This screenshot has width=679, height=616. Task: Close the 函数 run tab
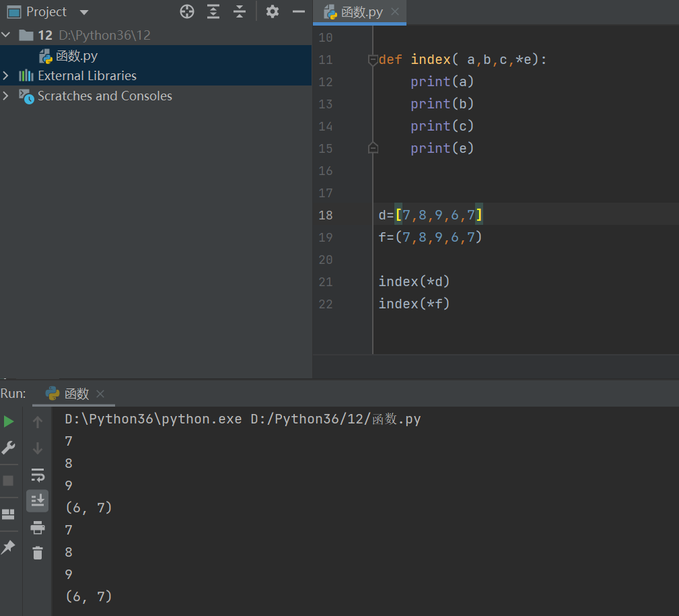click(100, 394)
